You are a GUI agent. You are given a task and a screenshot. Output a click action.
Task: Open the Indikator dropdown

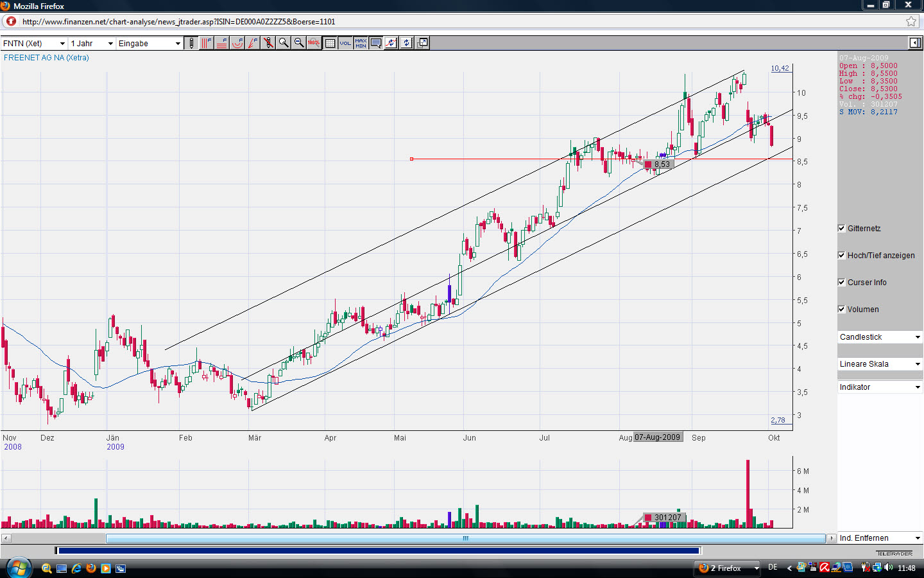point(880,387)
